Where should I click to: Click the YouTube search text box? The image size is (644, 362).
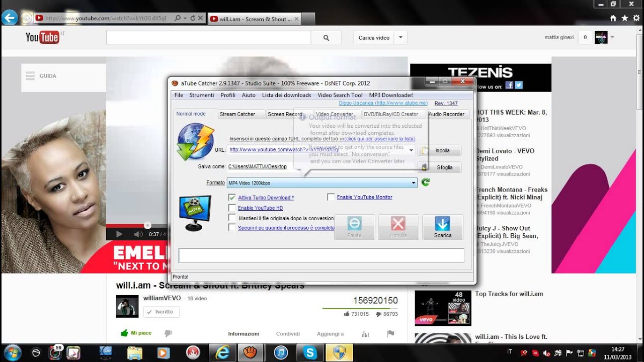tap(208, 38)
